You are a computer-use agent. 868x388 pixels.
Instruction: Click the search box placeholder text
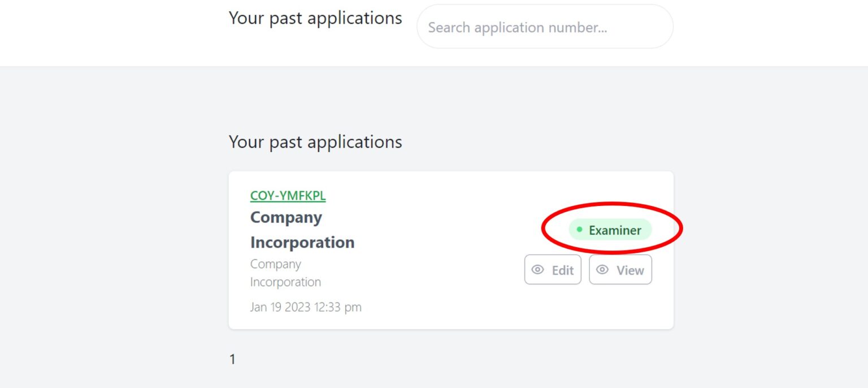(517, 27)
